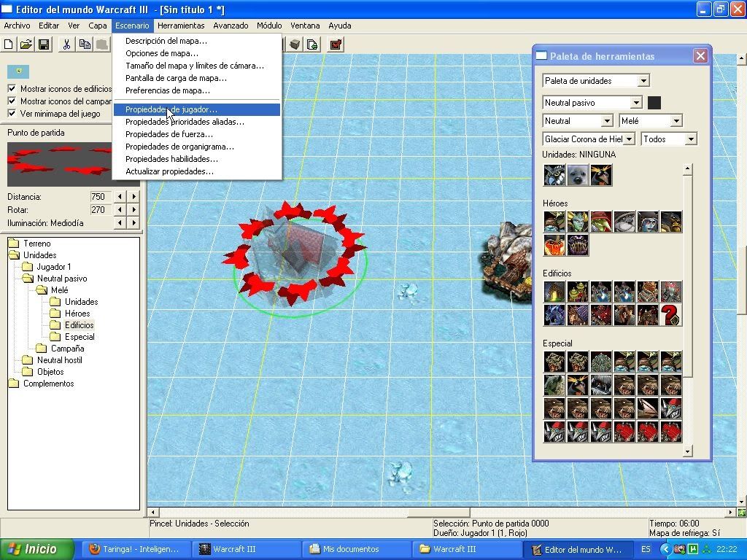Select the Complementos folder in the tree

(49, 384)
